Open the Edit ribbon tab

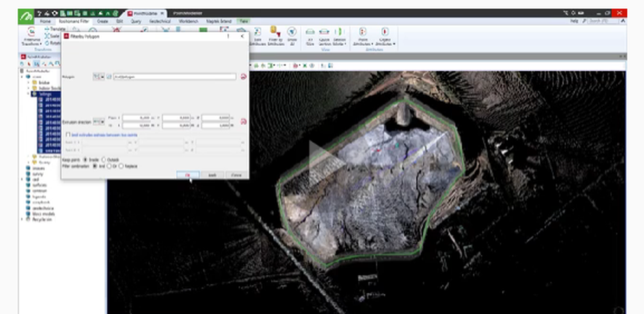[120, 21]
